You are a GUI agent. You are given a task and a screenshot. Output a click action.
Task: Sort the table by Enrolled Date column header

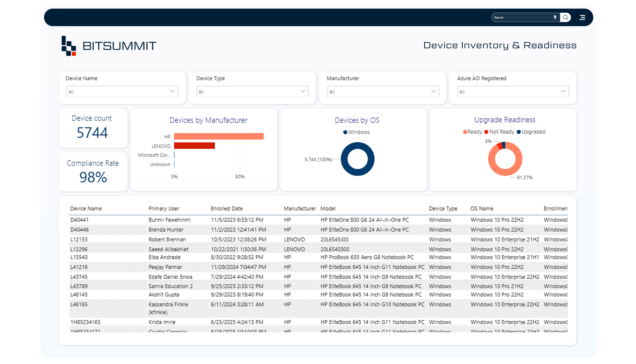pos(227,208)
